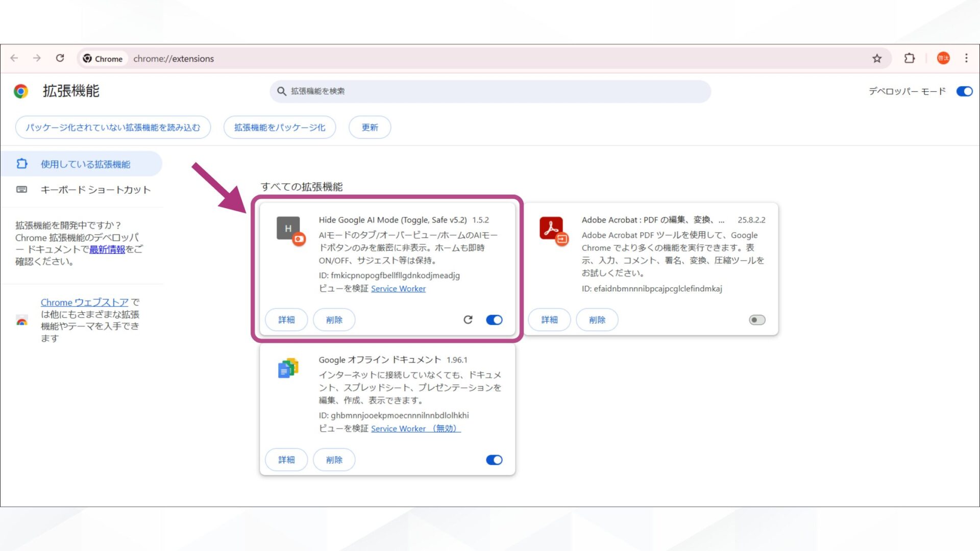
Task: Click the Chrome chip in the address bar
Action: point(103,58)
